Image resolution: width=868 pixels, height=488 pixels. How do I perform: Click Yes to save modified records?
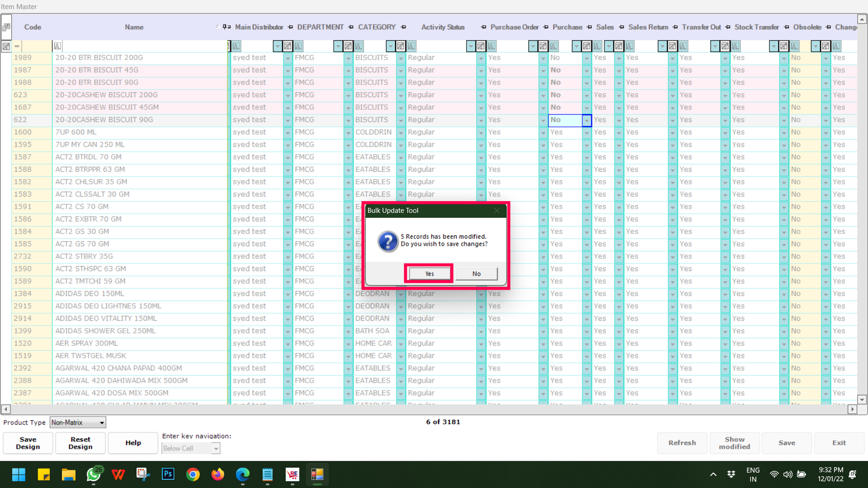[x=429, y=274]
